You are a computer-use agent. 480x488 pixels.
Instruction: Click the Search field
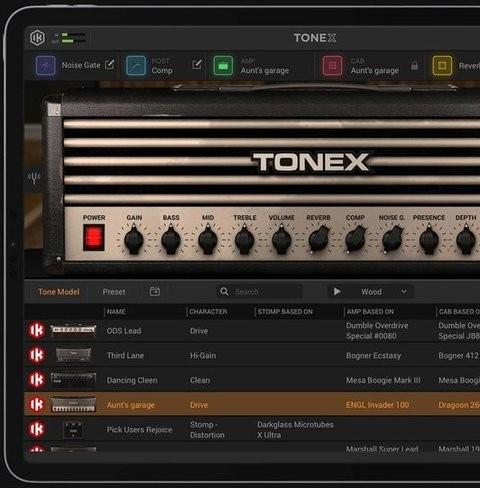pos(259,292)
